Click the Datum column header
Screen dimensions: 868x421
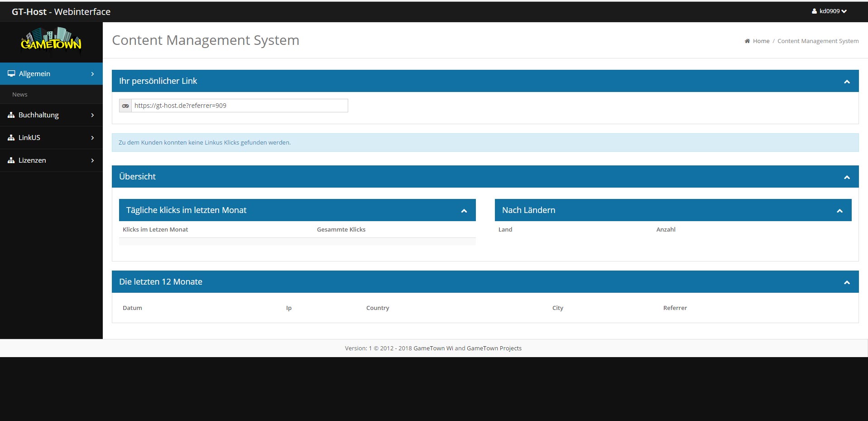pos(132,308)
